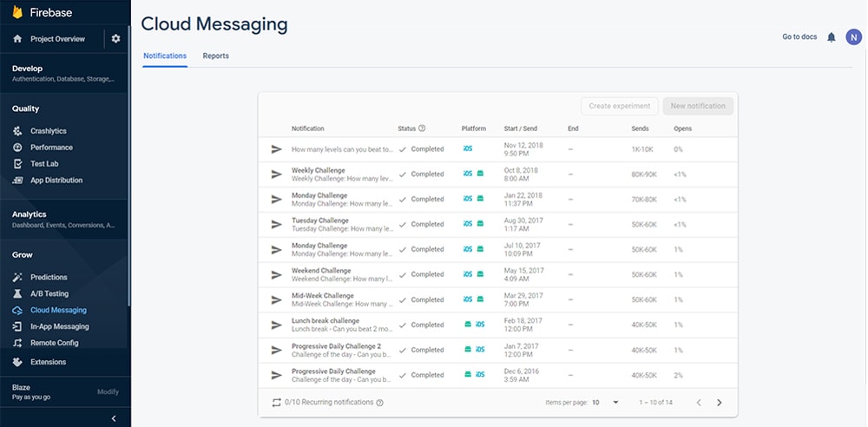
Task: Switch to the Reports tab
Action: (216, 56)
